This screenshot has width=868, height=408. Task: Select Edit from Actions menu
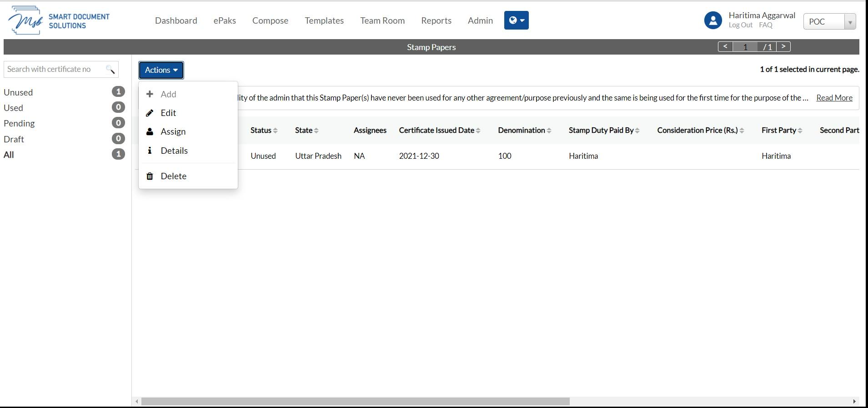(188, 113)
